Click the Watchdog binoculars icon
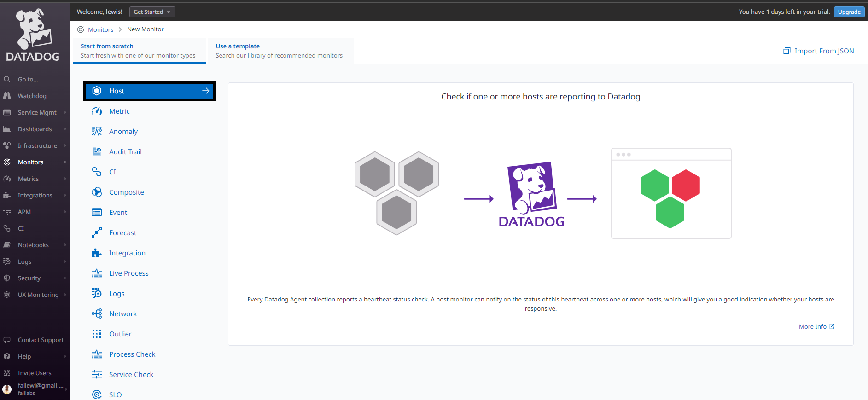Image resolution: width=868 pixels, height=400 pixels. [x=7, y=96]
